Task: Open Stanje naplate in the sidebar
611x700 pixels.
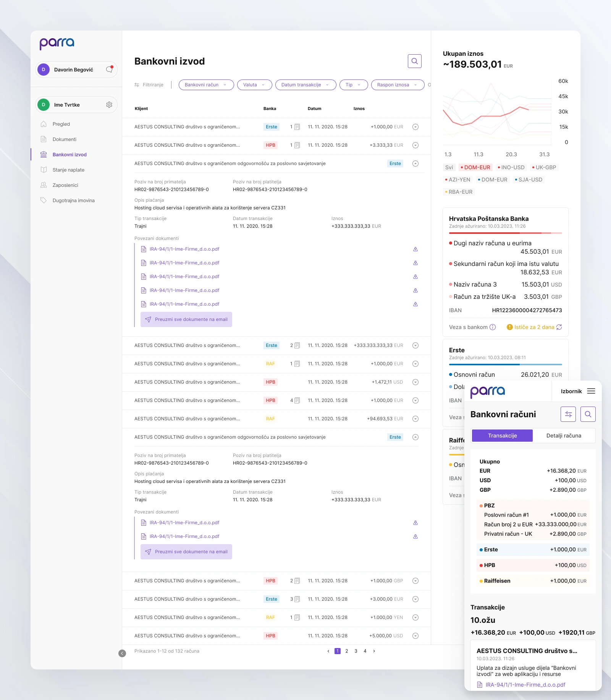Action: 68,170
